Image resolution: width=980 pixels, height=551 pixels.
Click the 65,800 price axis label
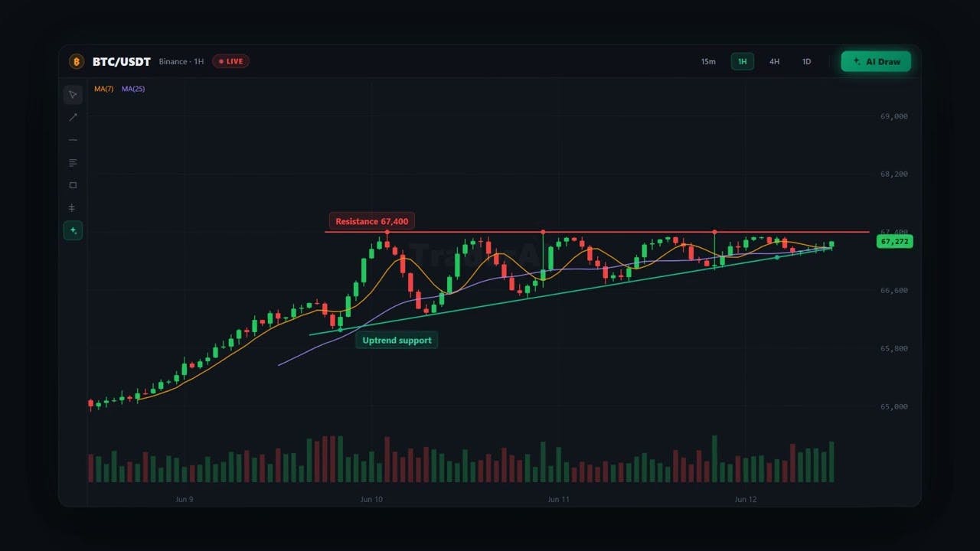(x=894, y=348)
